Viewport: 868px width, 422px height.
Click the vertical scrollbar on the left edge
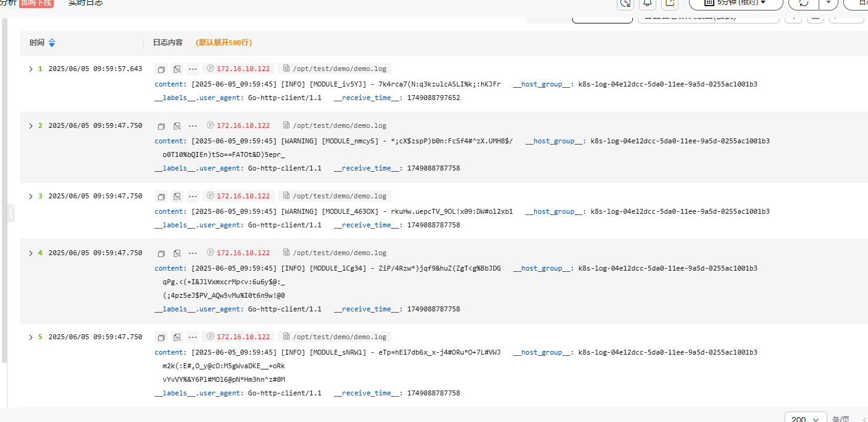[4, 190]
